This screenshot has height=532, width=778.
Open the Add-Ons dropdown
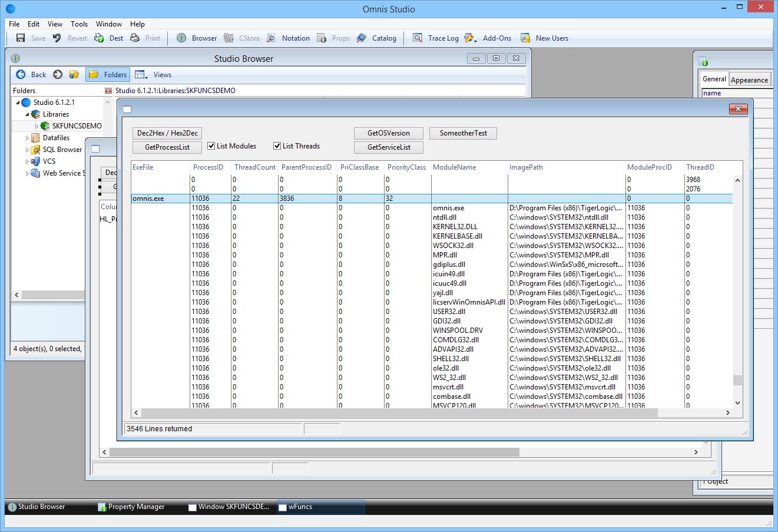(x=471, y=38)
